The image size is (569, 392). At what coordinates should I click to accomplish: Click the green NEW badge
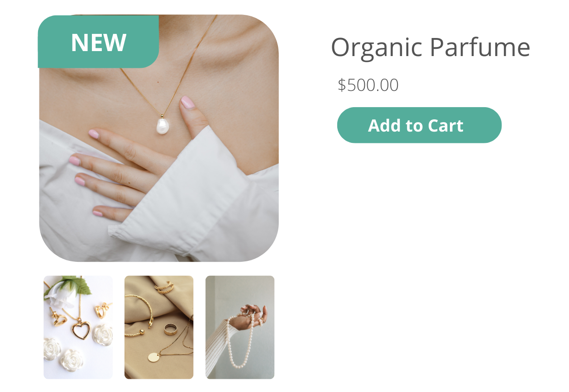click(98, 42)
